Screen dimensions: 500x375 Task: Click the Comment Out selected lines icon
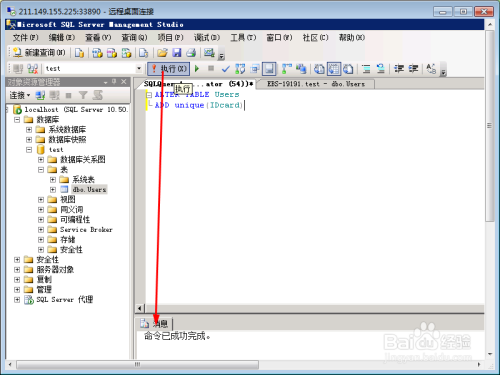pyautogui.click(x=366, y=69)
